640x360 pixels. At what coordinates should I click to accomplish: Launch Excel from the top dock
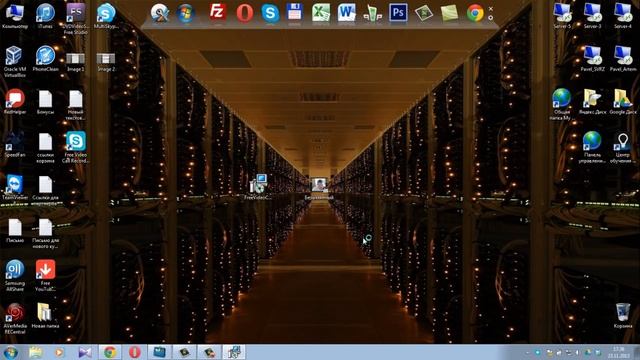pyautogui.click(x=321, y=13)
